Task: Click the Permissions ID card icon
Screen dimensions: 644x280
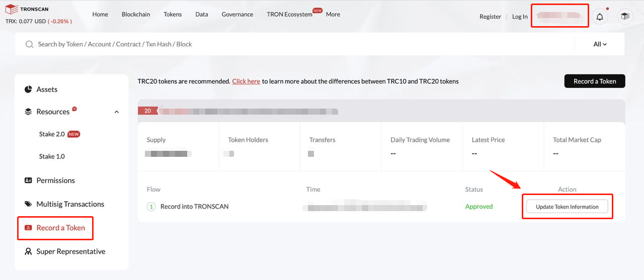Action: 28,180
